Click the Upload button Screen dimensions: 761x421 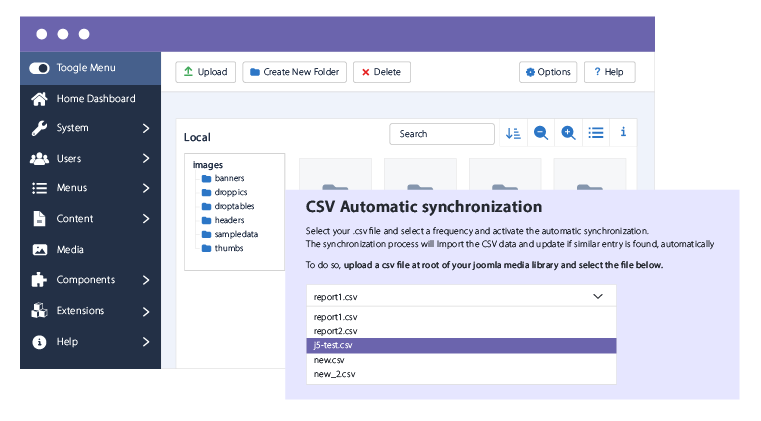click(205, 72)
